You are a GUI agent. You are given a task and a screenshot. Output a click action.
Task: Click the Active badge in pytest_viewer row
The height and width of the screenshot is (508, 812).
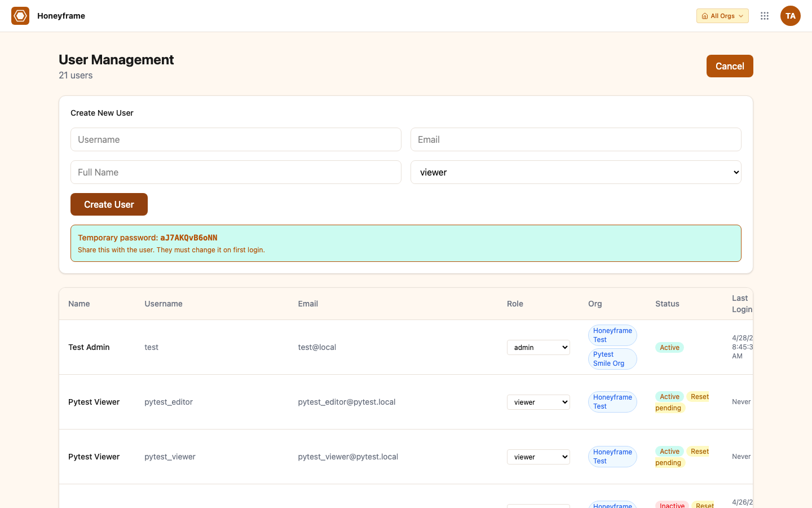(x=669, y=452)
